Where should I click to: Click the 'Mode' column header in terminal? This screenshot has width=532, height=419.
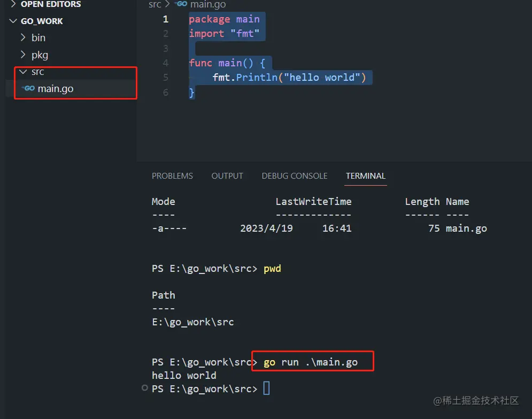point(163,202)
